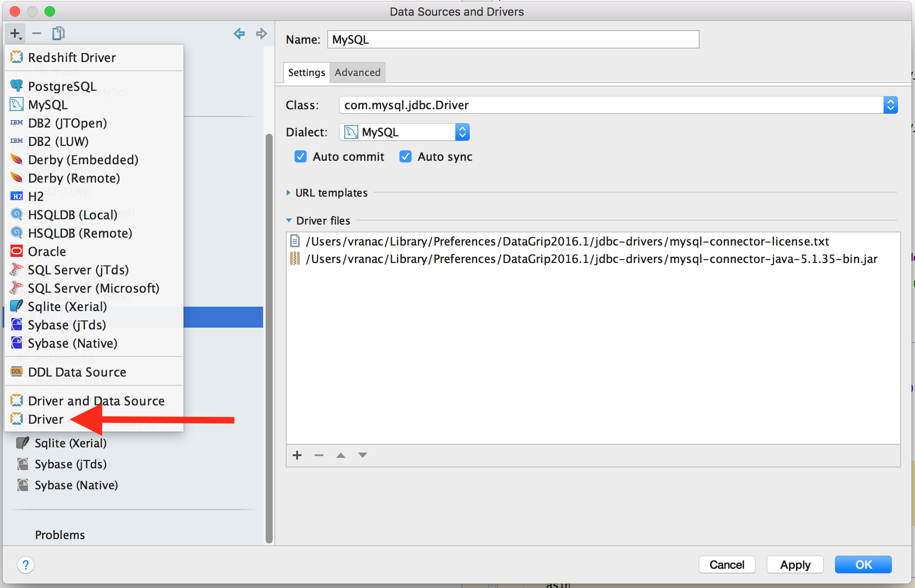
Task: Move the driver file down with the triangle icon
Action: tap(362, 455)
